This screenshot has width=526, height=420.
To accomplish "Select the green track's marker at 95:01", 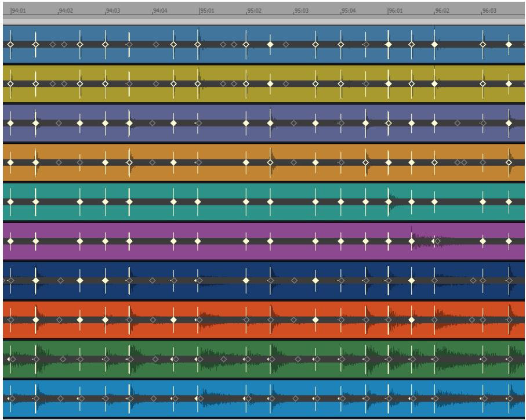I will tap(199, 359).
